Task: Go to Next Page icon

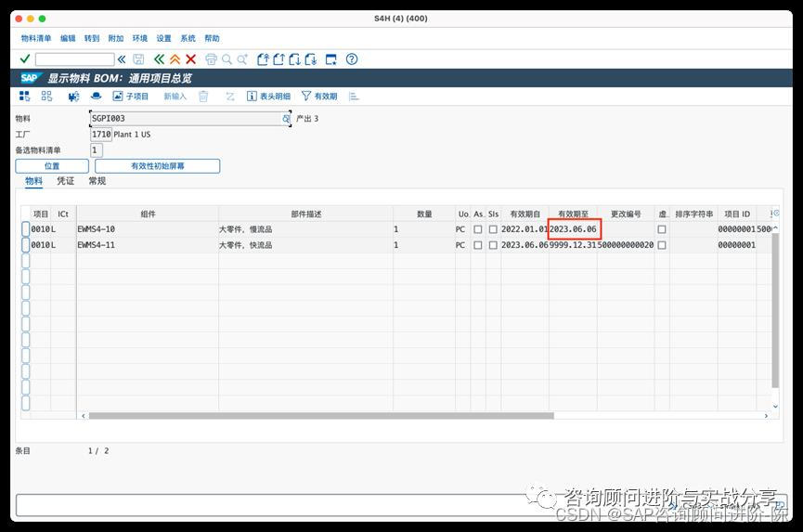Action: coord(294,59)
